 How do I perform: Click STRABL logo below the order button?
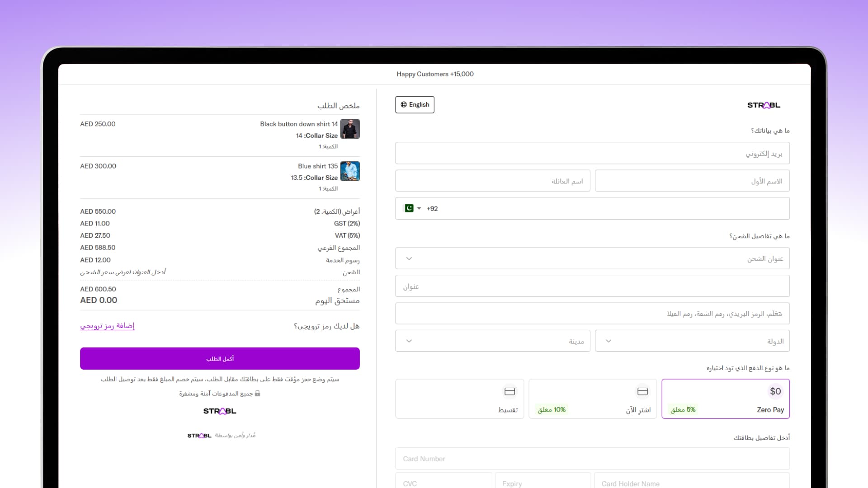[220, 411]
